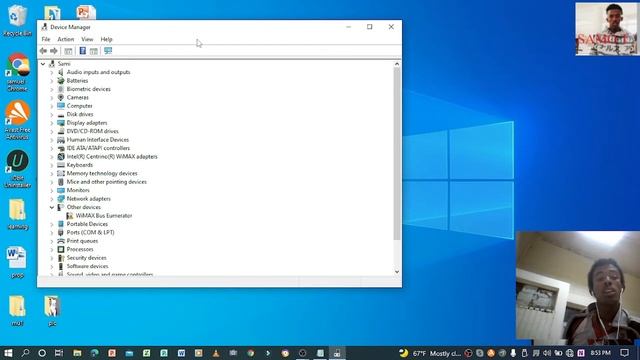Click the large webcam video thumbnail bottom right
Screen dimensions: 640x360
[x=578, y=288]
